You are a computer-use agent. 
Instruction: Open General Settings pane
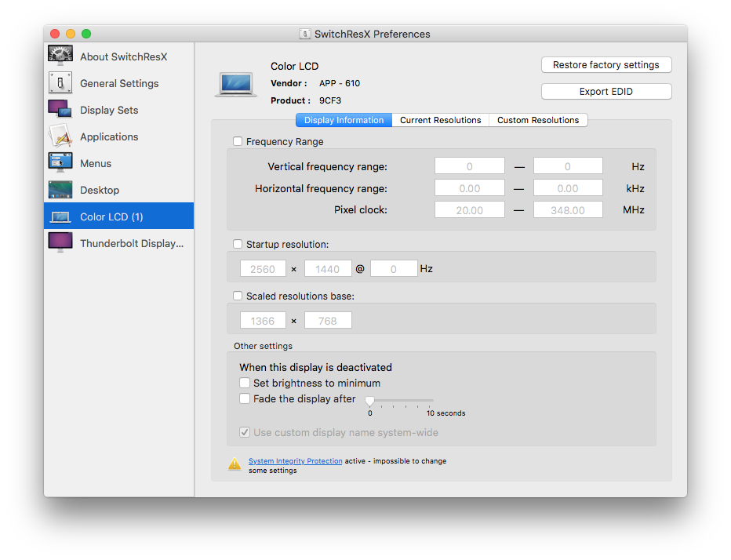pos(119,83)
